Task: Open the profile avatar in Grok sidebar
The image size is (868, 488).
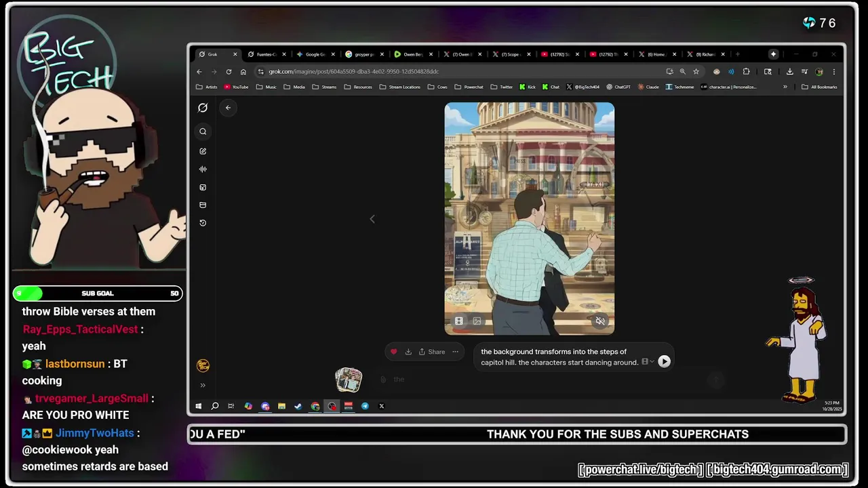Action: (203, 366)
